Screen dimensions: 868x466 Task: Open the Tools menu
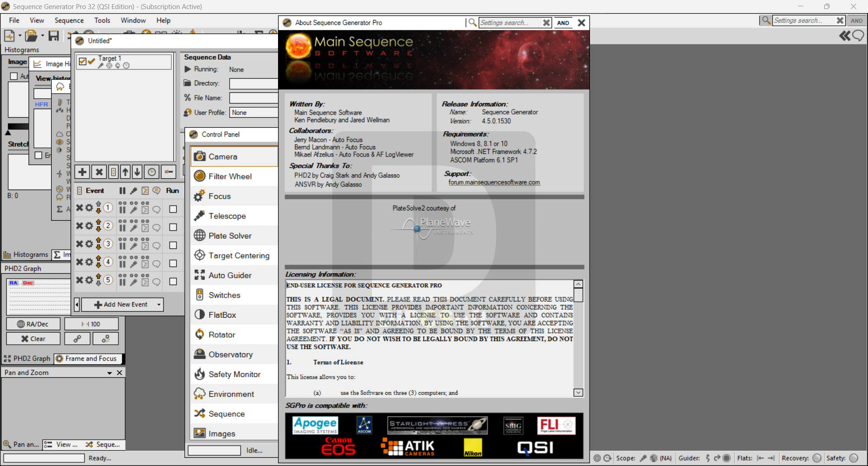[x=102, y=20]
